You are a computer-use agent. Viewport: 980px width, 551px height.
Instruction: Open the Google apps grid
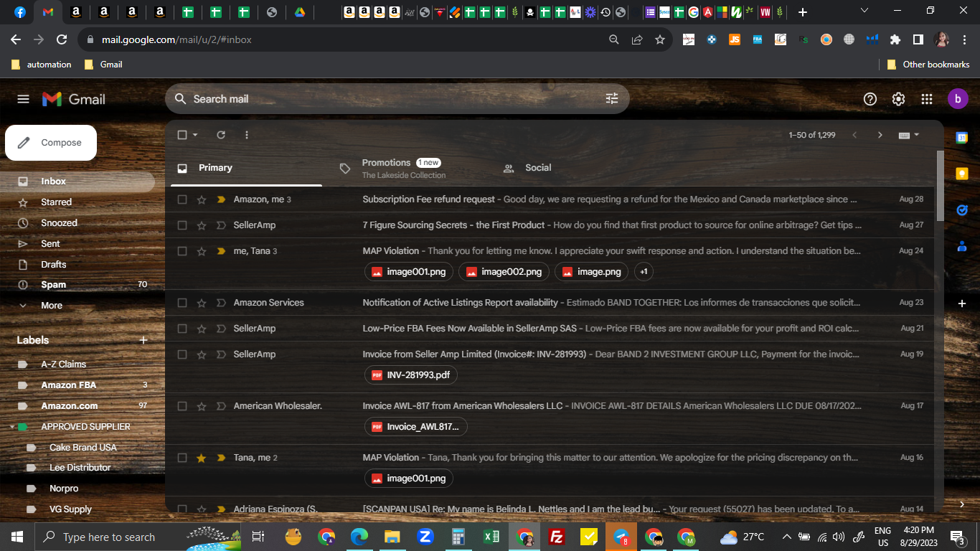(927, 99)
